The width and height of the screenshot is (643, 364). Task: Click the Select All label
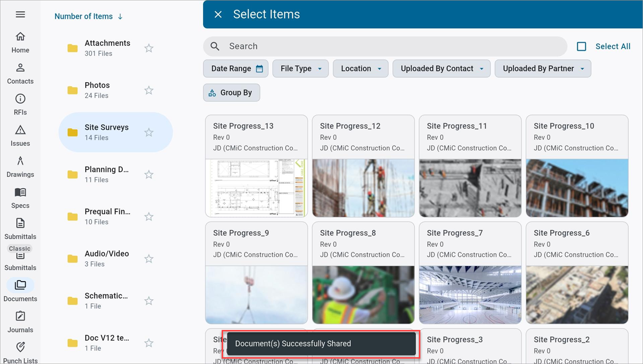[x=613, y=46]
